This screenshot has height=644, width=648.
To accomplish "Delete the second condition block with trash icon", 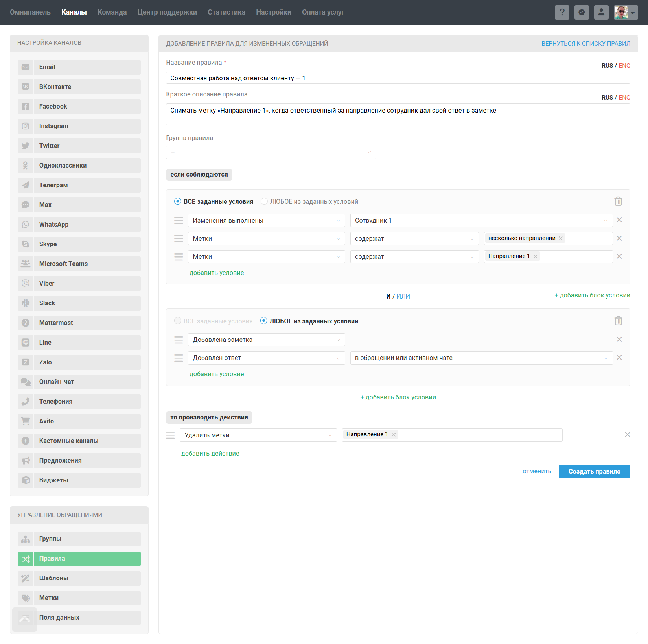I will coord(618,321).
